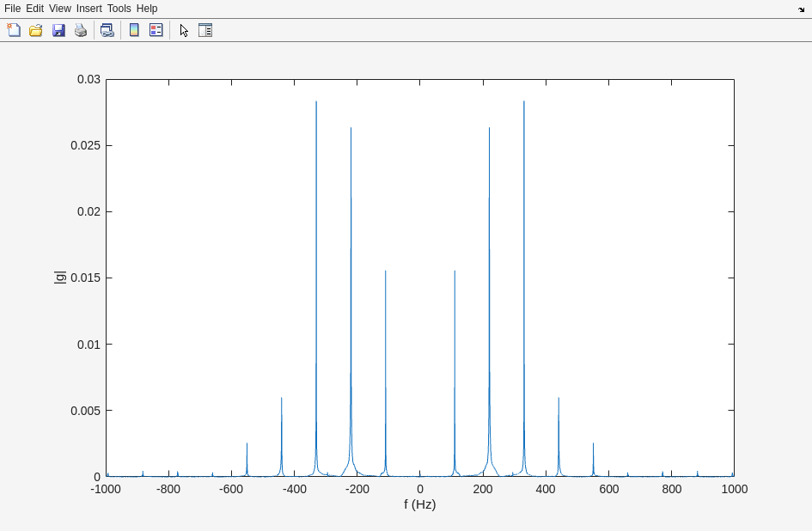812x531 pixels.
Task: Save the figure using the floppy disk icon
Action: [58, 30]
